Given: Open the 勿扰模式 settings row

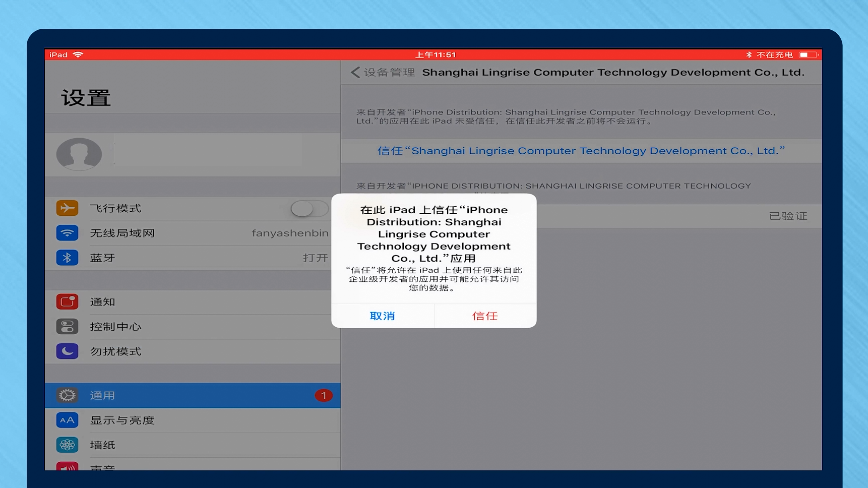Looking at the screenshot, I should coord(193,351).
